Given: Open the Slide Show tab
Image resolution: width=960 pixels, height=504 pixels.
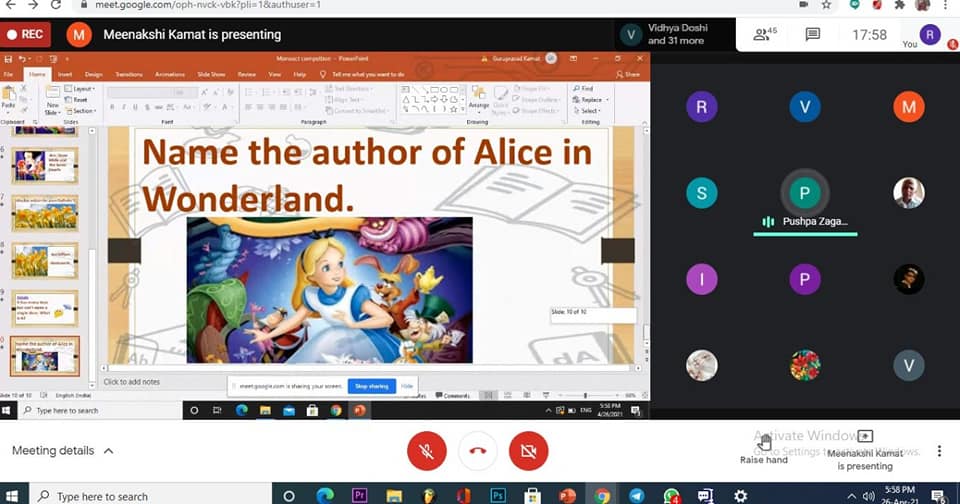Looking at the screenshot, I should coord(211,74).
